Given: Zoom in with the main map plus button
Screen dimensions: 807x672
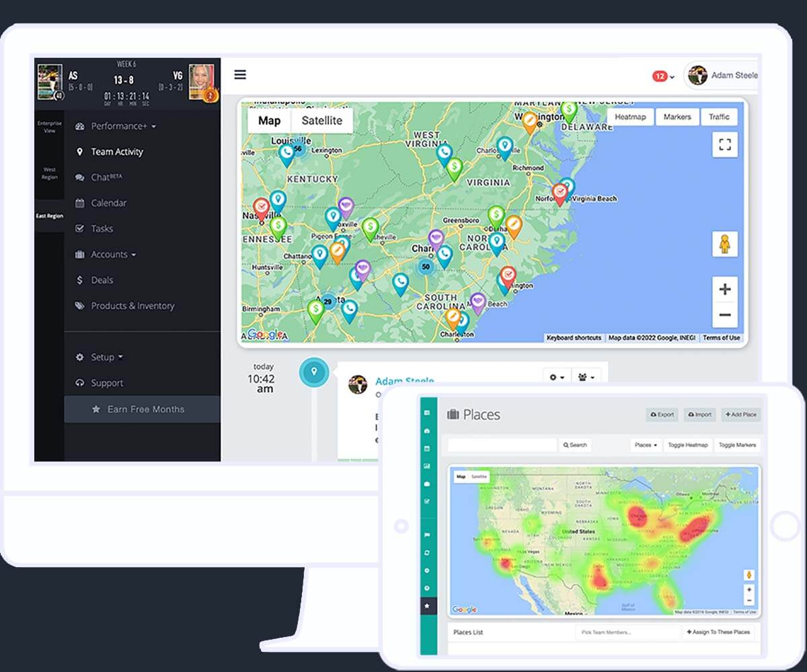Looking at the screenshot, I should pos(725,290).
